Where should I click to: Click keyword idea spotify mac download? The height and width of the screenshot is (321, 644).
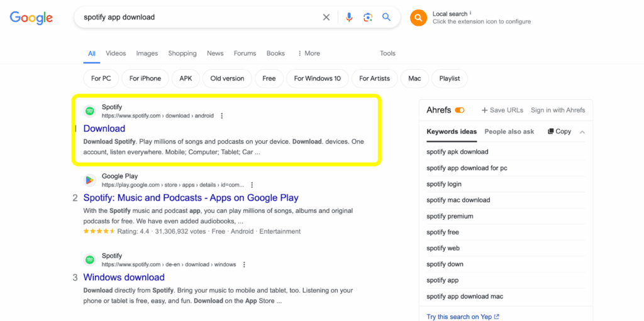pyautogui.click(x=458, y=200)
